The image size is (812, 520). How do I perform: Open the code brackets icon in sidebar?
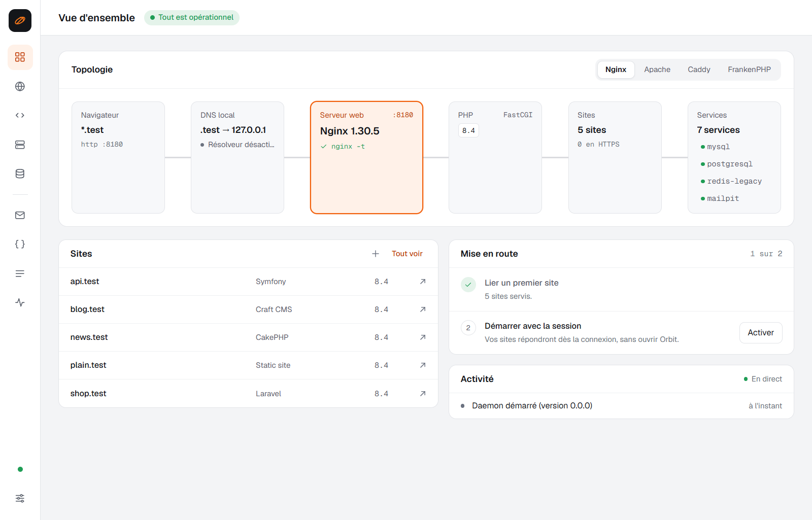coord(20,115)
